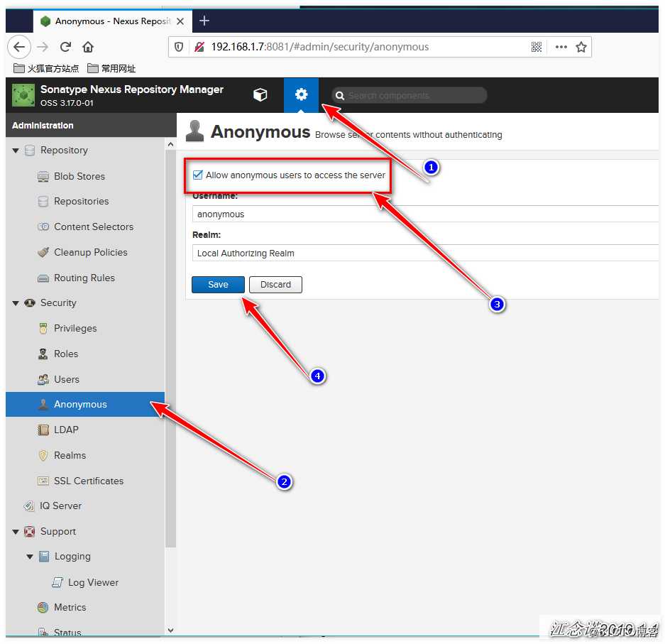Click the Security label in sidebar
Image resolution: width=665 pixels, height=644 pixels.
58,303
